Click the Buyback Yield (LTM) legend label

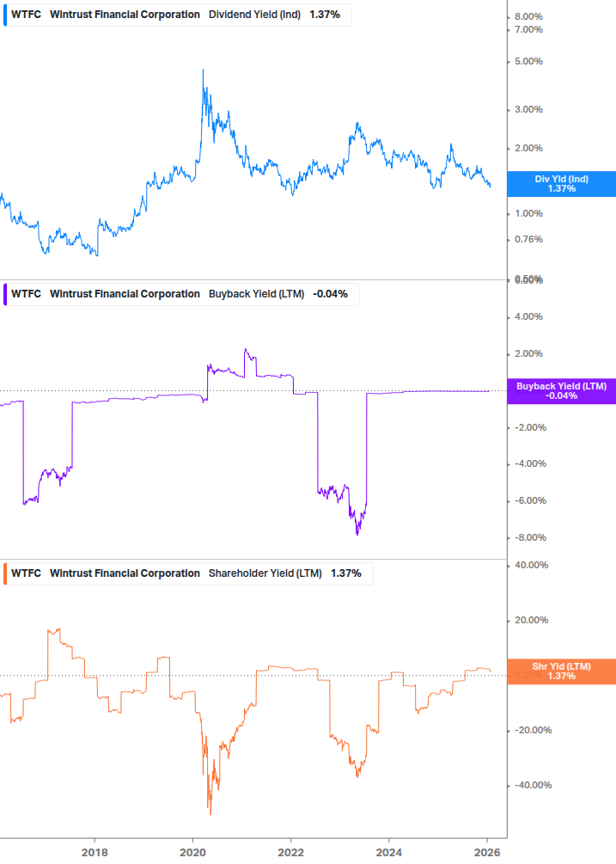pos(257,294)
